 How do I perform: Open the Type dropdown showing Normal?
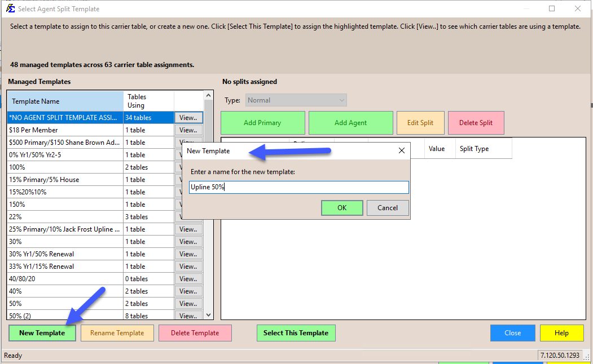296,100
